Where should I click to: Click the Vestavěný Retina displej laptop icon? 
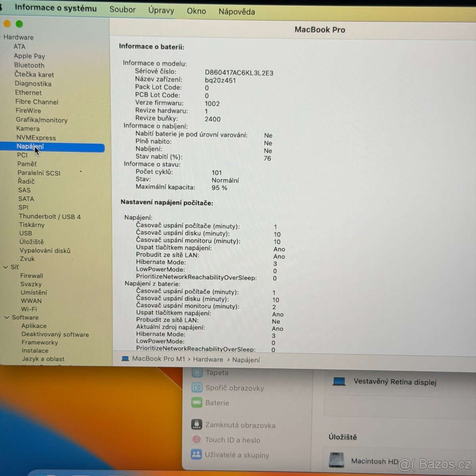pyautogui.click(x=339, y=381)
